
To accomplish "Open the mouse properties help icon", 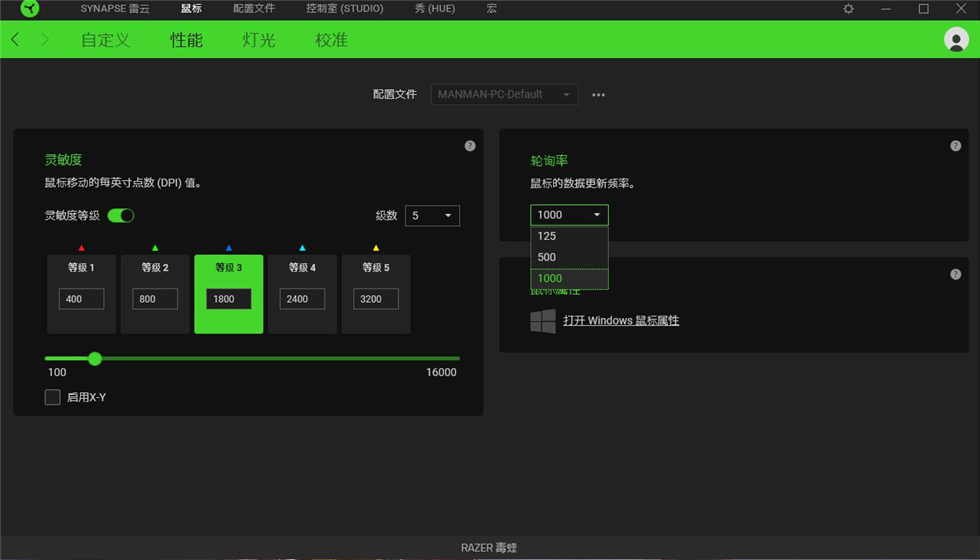I will coord(956,274).
